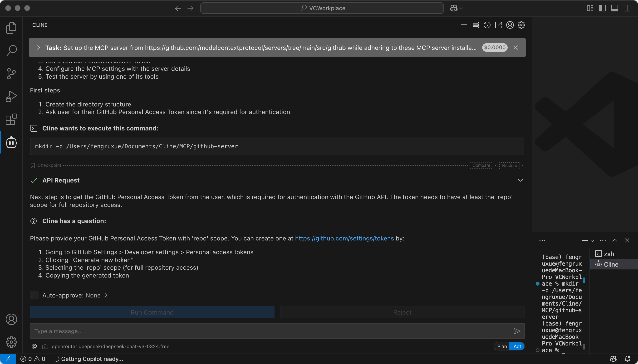Open Cline task history icon

pyautogui.click(x=487, y=25)
